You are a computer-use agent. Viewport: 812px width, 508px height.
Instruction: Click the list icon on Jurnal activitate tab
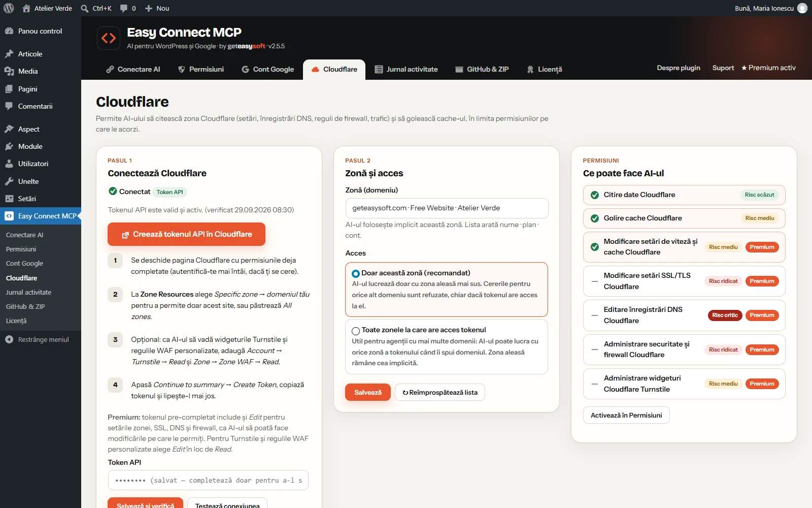point(379,69)
